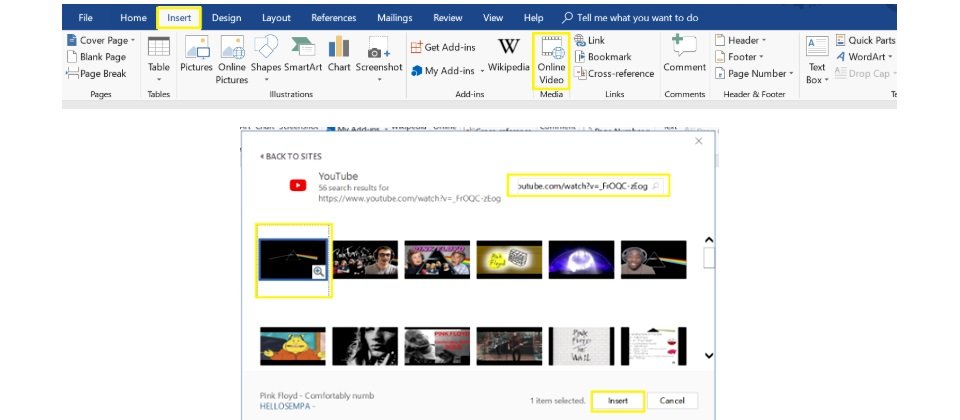Open the Header dropdown
The height and width of the screenshot is (420, 960).
pos(741,40)
